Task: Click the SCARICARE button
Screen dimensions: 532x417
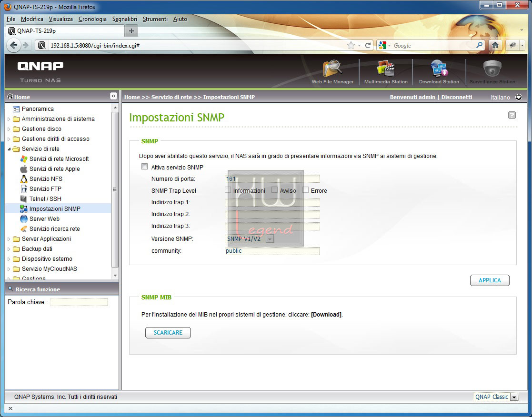Action: tap(168, 333)
